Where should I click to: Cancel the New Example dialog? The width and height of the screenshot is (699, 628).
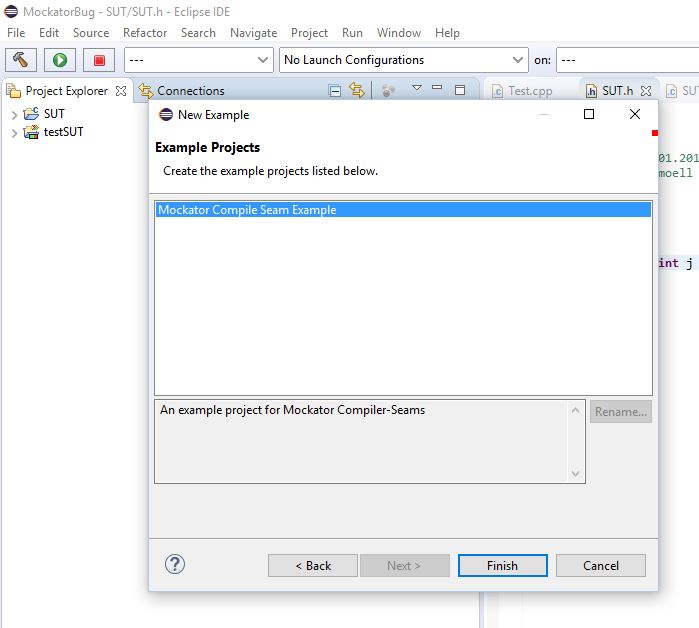tap(600, 566)
